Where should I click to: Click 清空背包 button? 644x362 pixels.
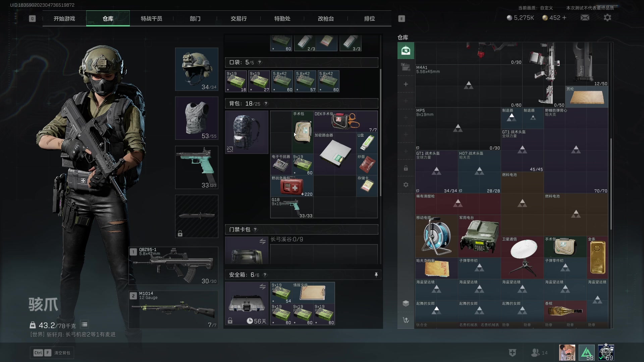(52, 353)
